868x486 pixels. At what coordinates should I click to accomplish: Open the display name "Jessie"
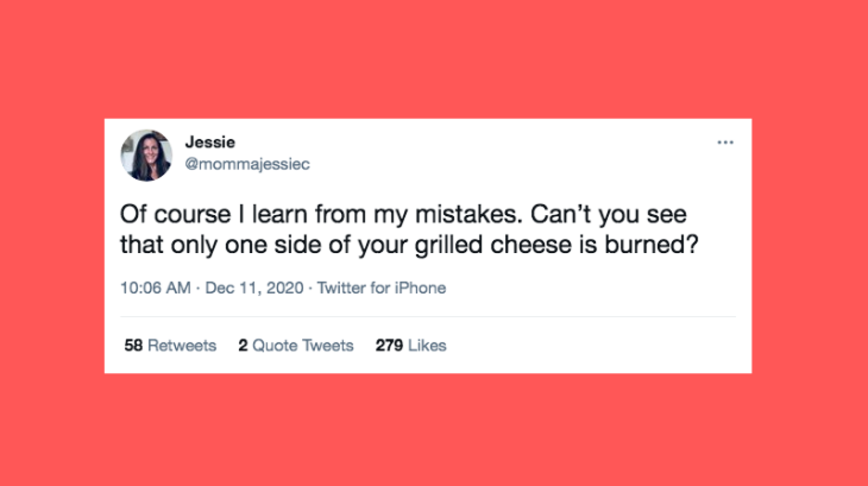click(x=210, y=142)
